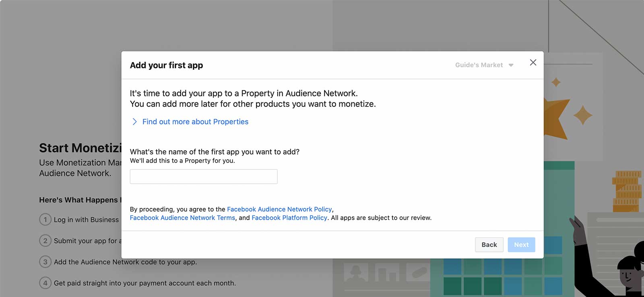Viewport: 644px width, 297px height.
Task: Click the 'What's the name of the first app' question
Action: point(215,152)
